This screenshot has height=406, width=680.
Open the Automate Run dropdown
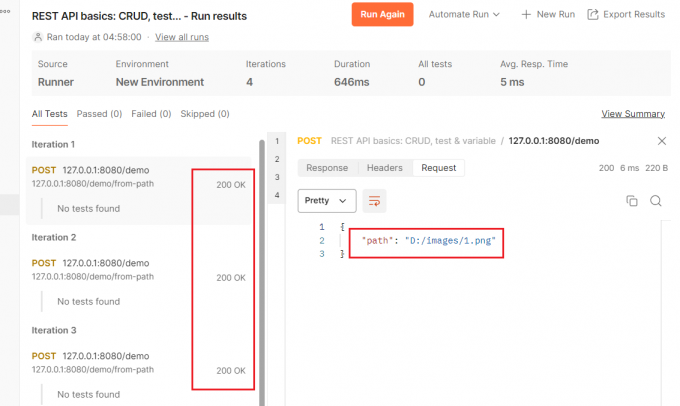click(x=466, y=15)
